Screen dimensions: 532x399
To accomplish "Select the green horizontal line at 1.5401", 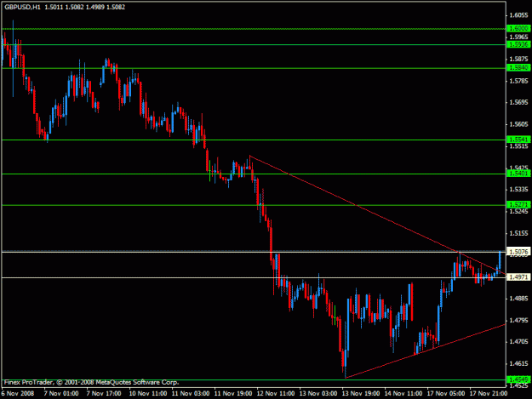I will [x=254, y=174].
